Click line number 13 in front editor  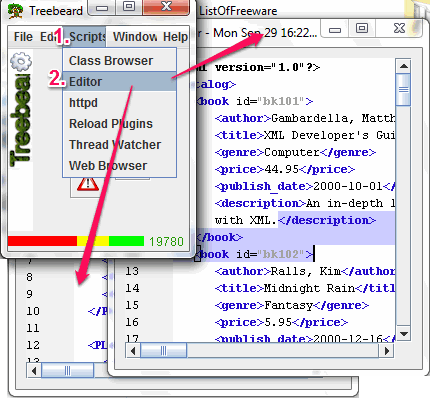pyautogui.click(x=132, y=271)
